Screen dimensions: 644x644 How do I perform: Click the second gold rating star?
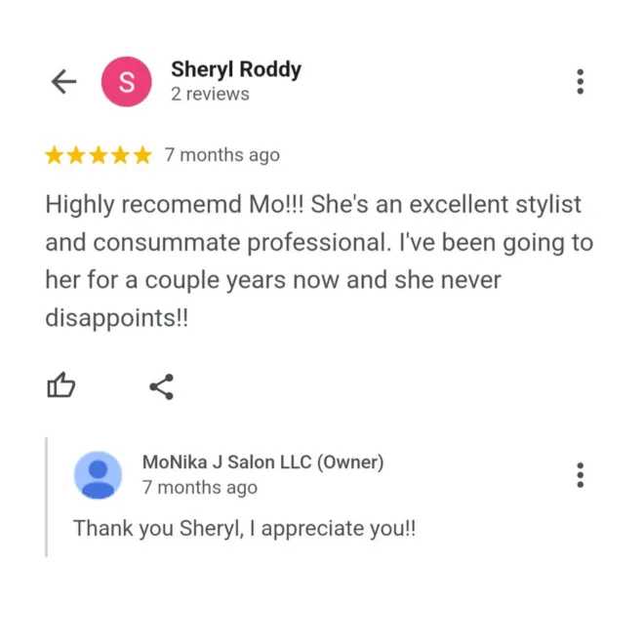tap(76, 155)
